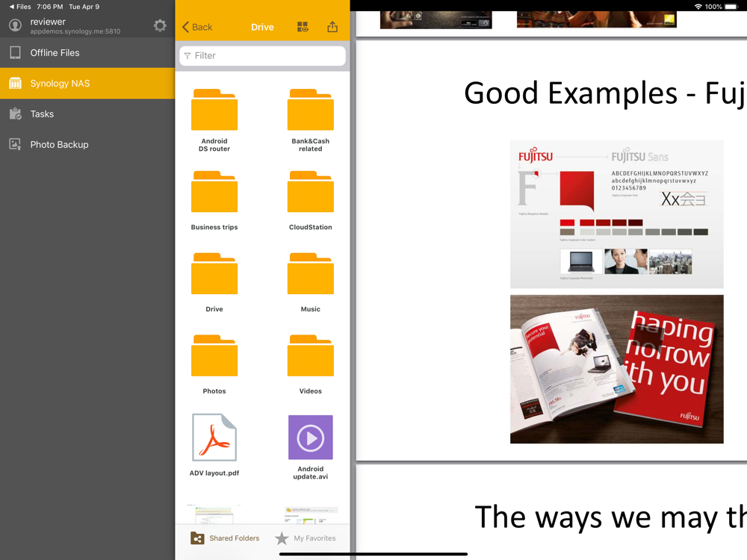Tap the Fujitsu magazine brochure photo
Viewport: 747px width, 560px height.
(616, 369)
